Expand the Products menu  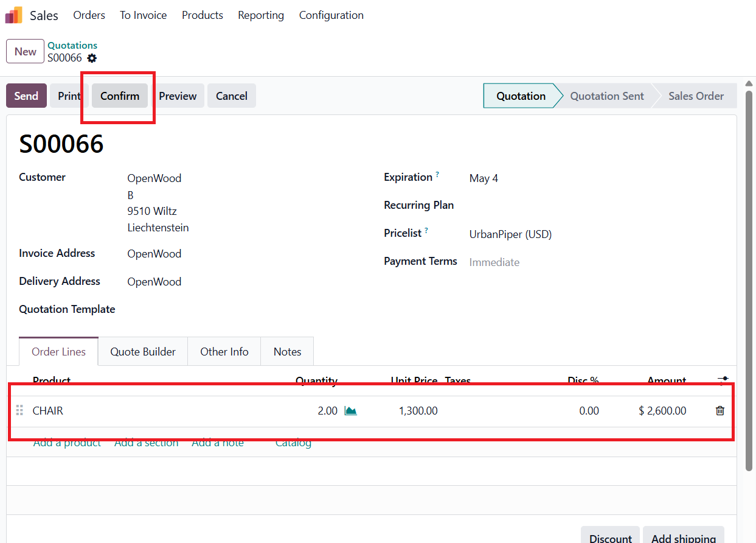point(202,15)
